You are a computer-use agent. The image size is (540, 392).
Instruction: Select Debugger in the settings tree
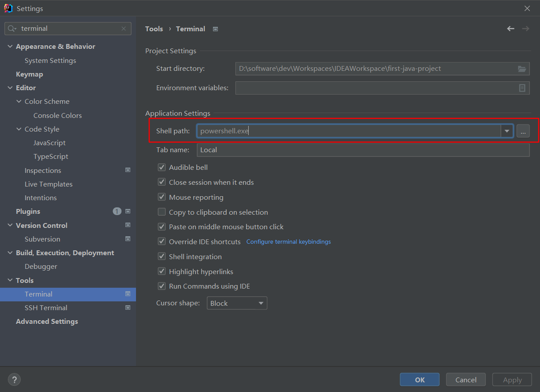(x=41, y=266)
